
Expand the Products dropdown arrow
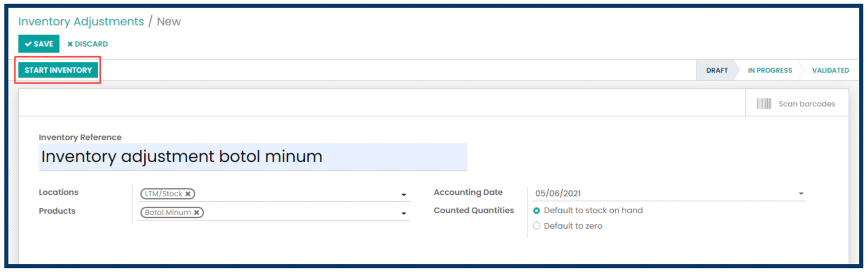click(404, 213)
